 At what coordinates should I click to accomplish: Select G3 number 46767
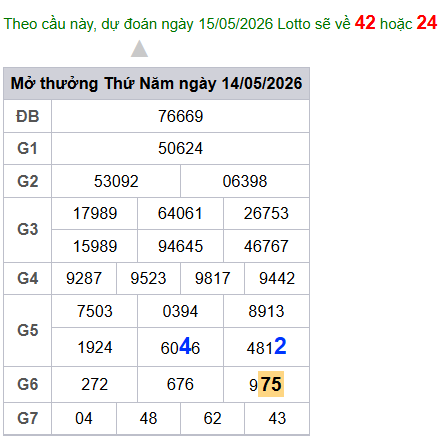266,246
